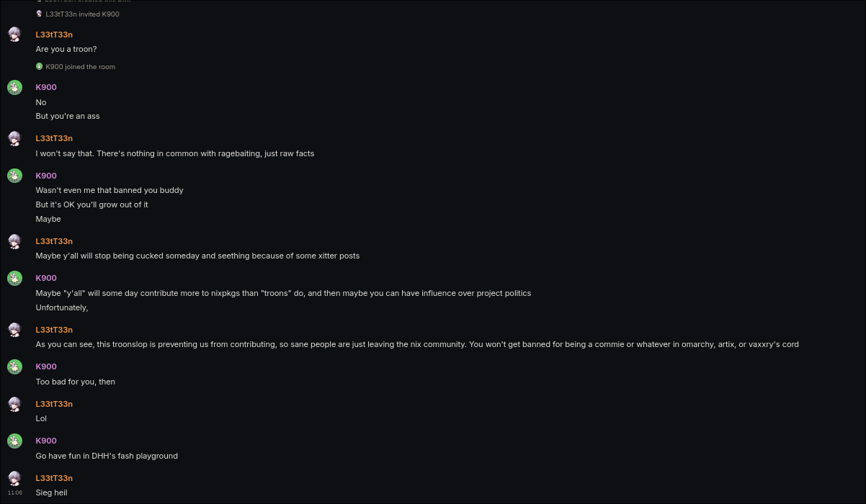The width and height of the screenshot is (866, 504).
Task: Click L33tT33n's avatar above the 11:06 timestamp
Action: coord(14,479)
